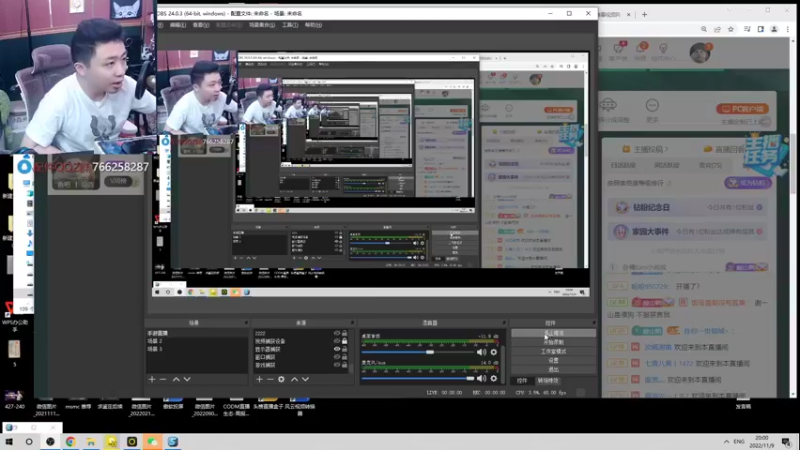
Task: Click the 工作室模式 button in OBS
Action: pos(553,352)
